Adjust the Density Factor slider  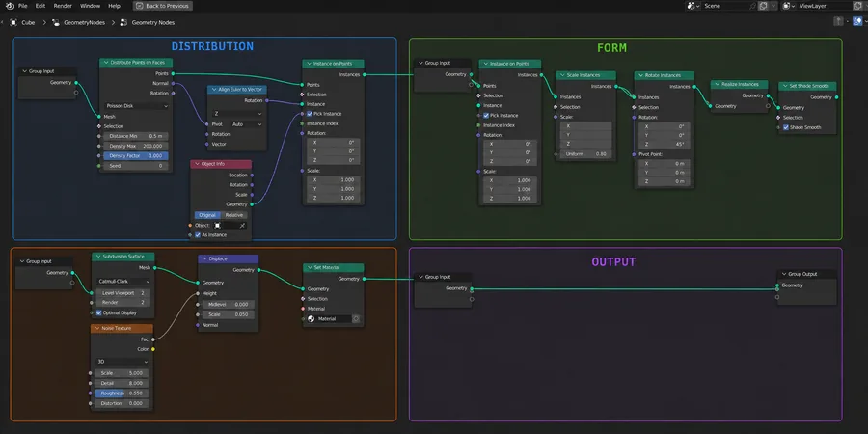coord(136,156)
